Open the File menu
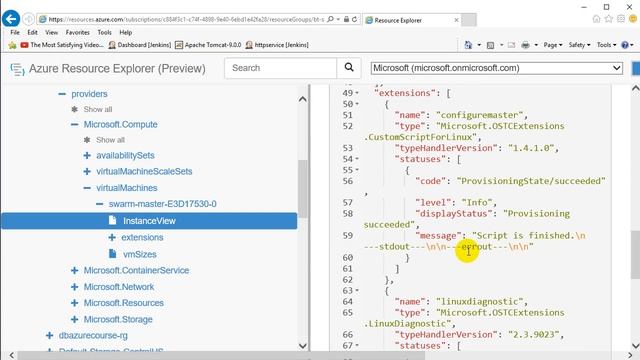Screen dimensions: 640x360 point(15,32)
